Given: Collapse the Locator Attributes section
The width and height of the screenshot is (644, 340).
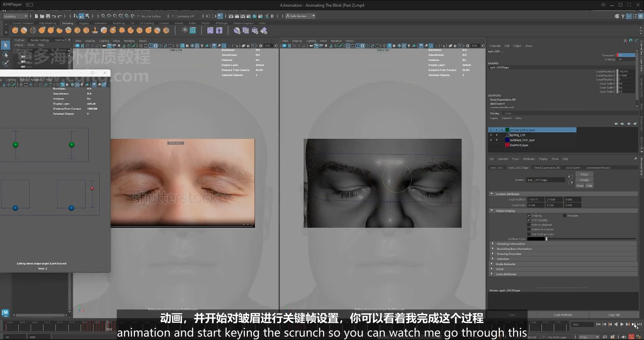Looking at the screenshot, I should point(492,194).
